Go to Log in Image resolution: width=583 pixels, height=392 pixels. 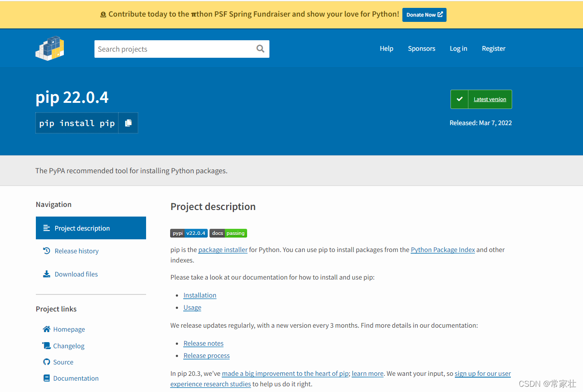click(x=458, y=49)
